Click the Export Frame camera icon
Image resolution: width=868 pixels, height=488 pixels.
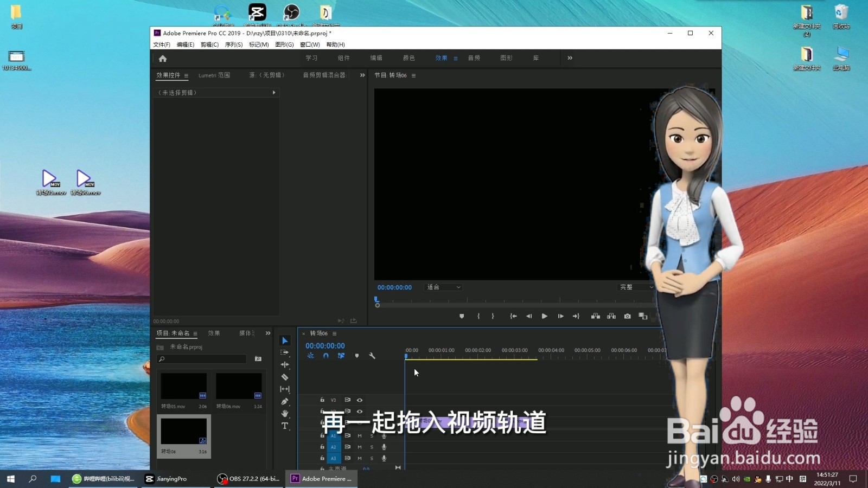pos(627,316)
